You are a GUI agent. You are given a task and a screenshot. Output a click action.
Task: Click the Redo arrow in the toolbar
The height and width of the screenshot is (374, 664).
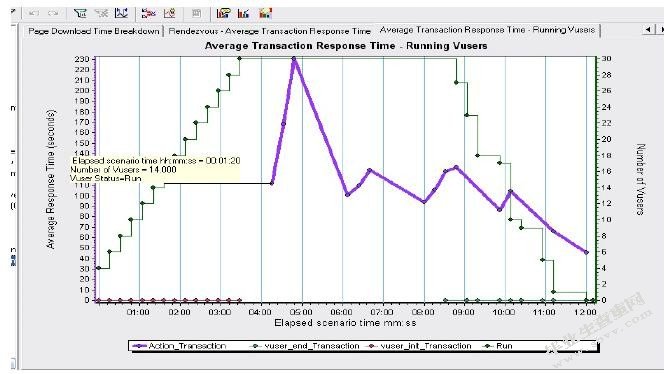click(x=53, y=14)
